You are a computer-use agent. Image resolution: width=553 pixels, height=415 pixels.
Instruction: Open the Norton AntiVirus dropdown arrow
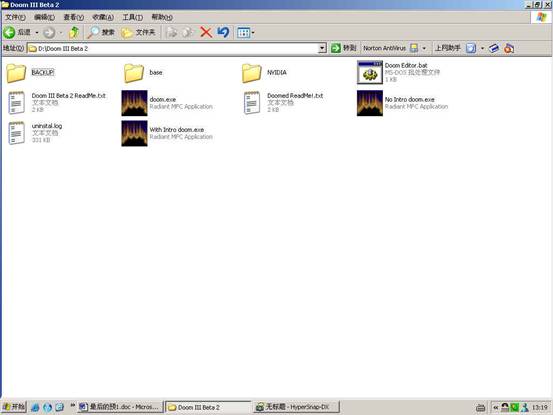(424, 48)
